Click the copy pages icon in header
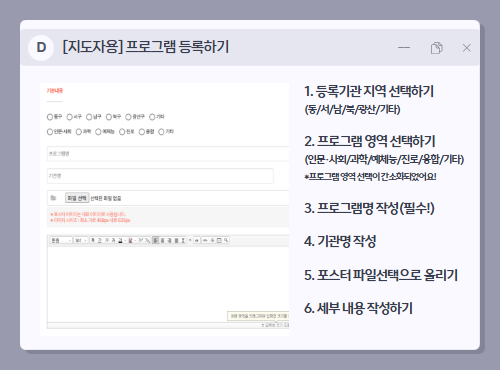 [x=437, y=48]
